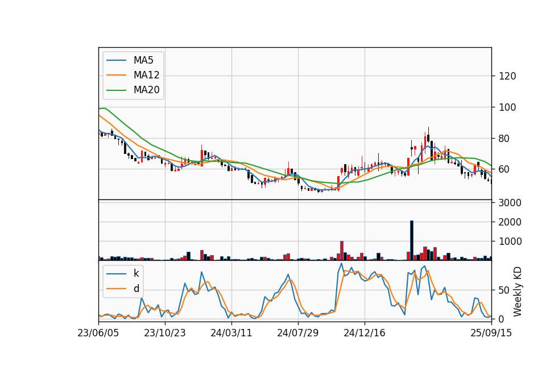The image size is (546, 392).
Task: Click the blue MA5 legend line sample
Action: pyautogui.click(x=116, y=61)
